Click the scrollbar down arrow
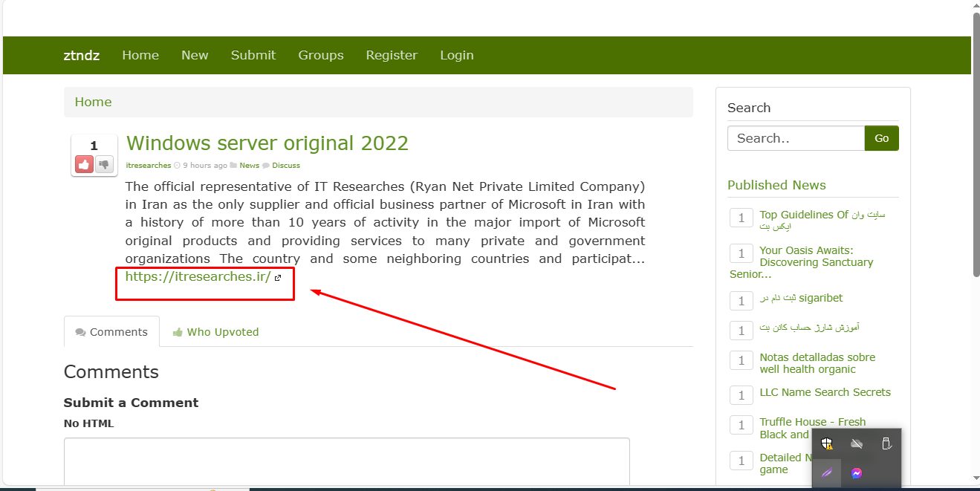Viewport: 980px width, 491px height. [975, 479]
